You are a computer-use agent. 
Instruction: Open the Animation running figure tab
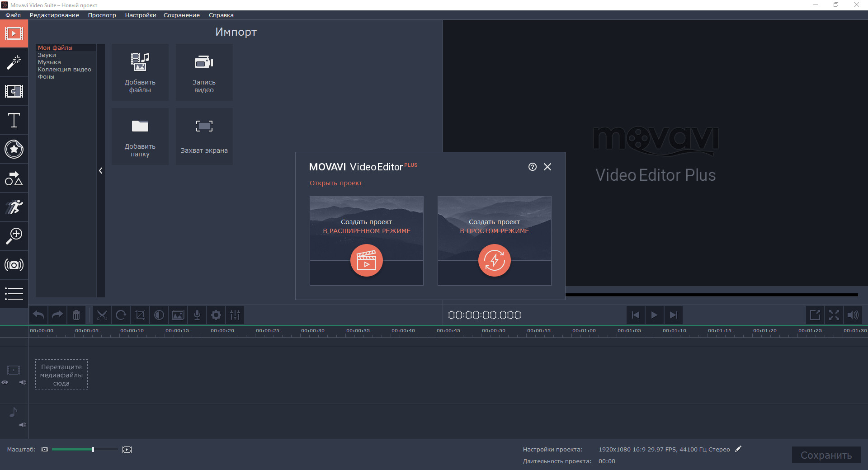[14, 207]
